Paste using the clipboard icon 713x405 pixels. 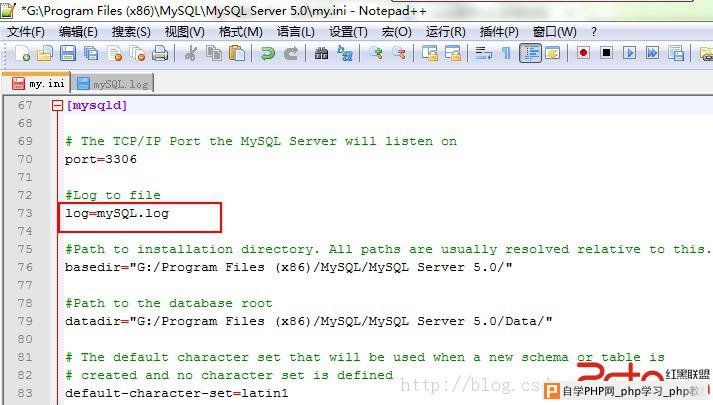point(237,54)
